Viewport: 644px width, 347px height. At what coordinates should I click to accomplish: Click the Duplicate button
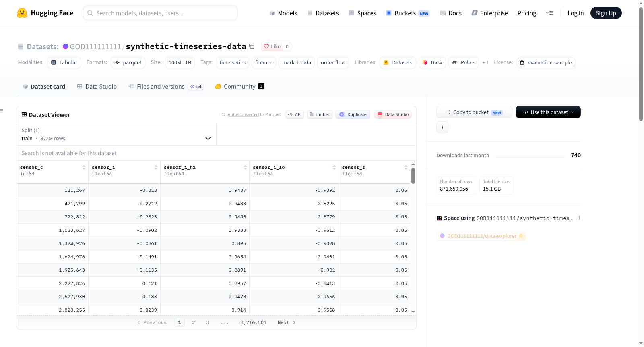(353, 114)
